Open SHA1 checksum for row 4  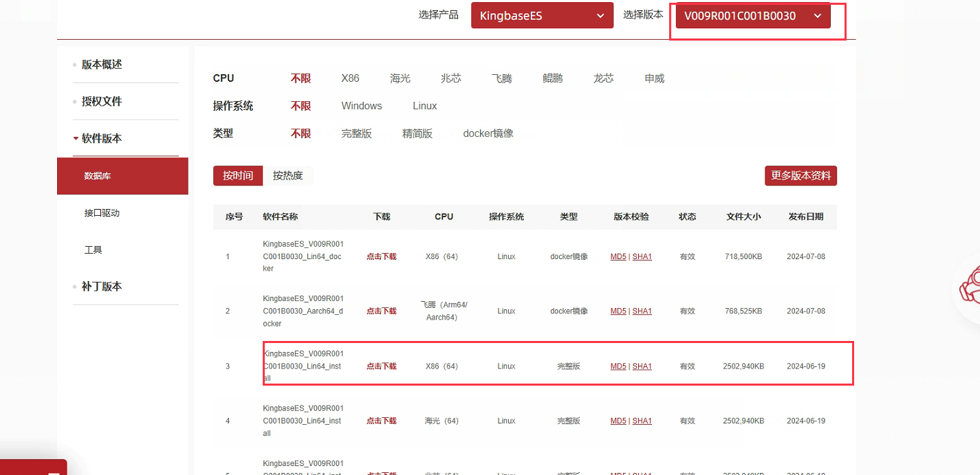[x=642, y=421]
